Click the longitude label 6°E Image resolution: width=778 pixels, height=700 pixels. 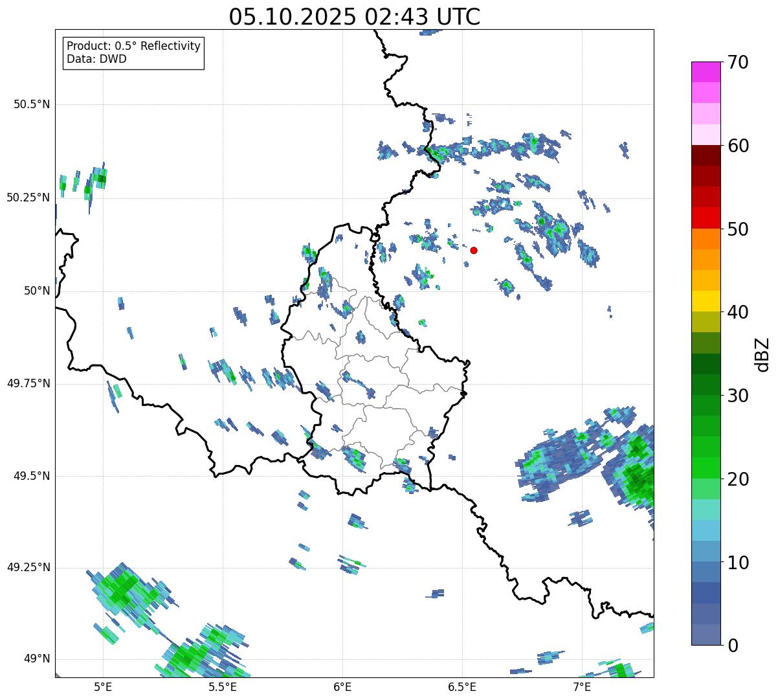[x=342, y=686]
